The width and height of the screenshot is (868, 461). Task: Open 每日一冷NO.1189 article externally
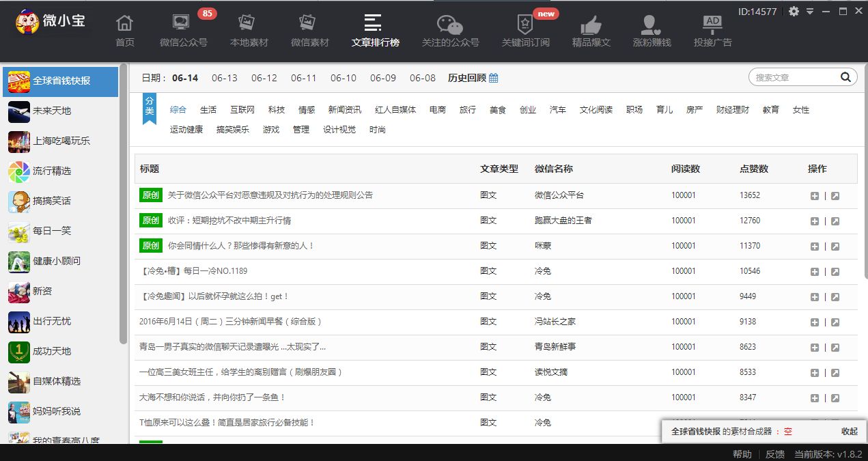pos(835,272)
